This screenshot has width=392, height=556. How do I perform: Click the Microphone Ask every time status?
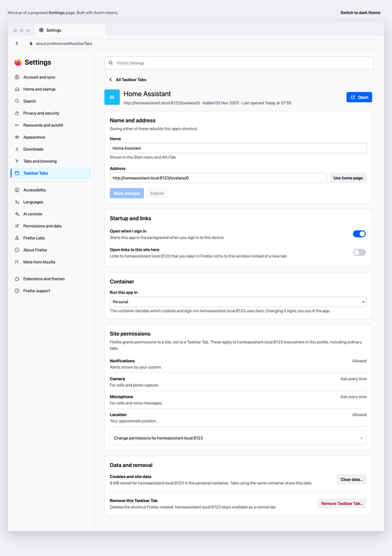354,397
